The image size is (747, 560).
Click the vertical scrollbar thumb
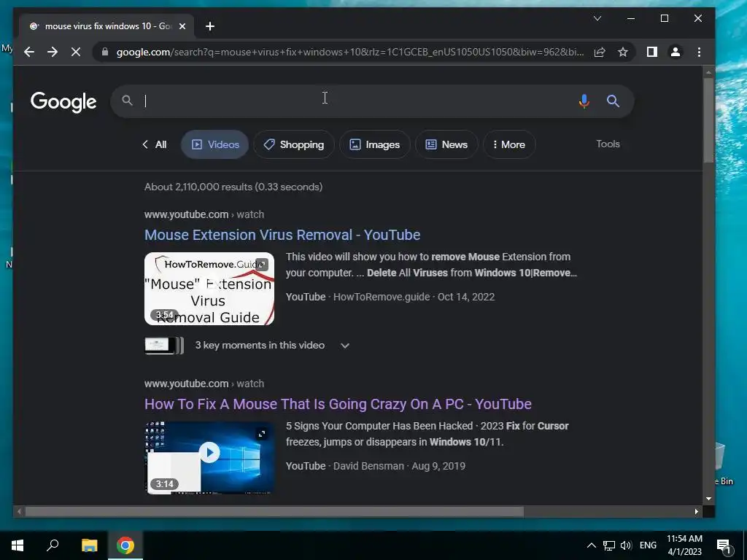point(708,120)
